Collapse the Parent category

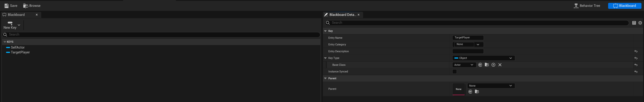coord(325,78)
